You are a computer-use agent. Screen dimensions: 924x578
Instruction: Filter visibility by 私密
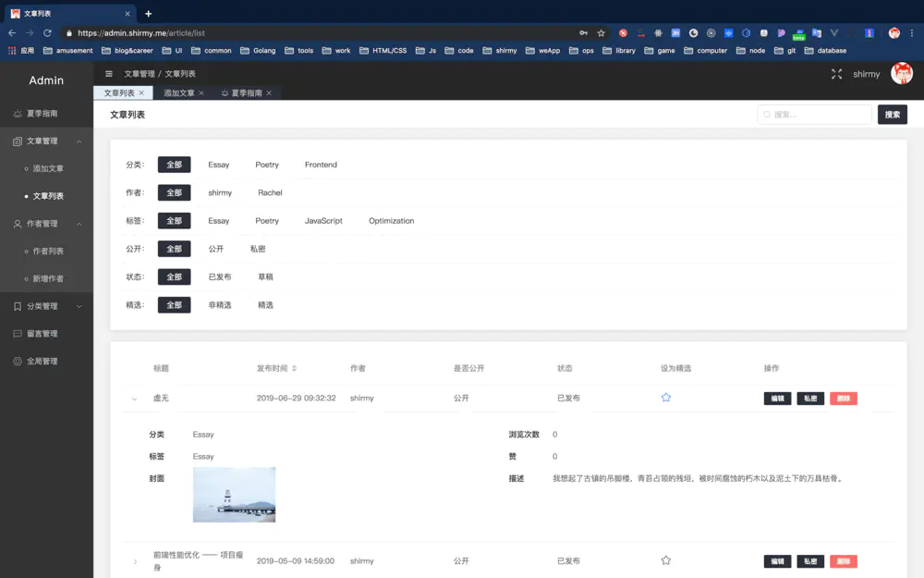(x=258, y=249)
